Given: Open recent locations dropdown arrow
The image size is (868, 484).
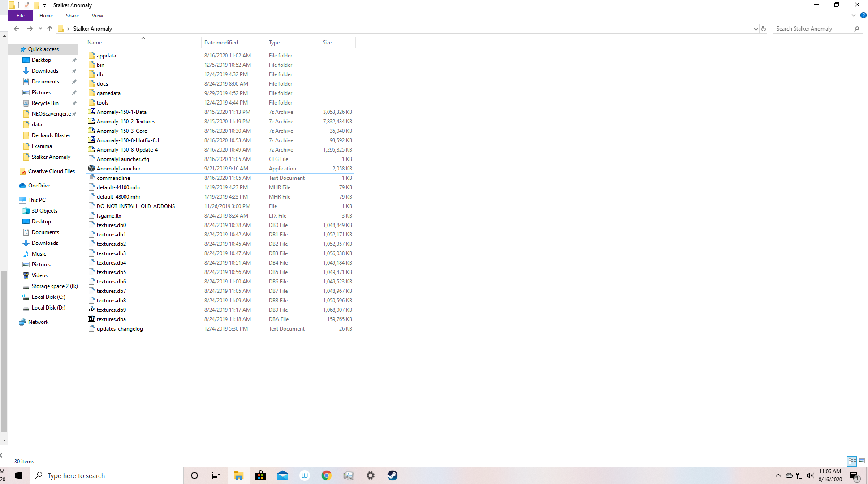Looking at the screenshot, I should tap(40, 29).
